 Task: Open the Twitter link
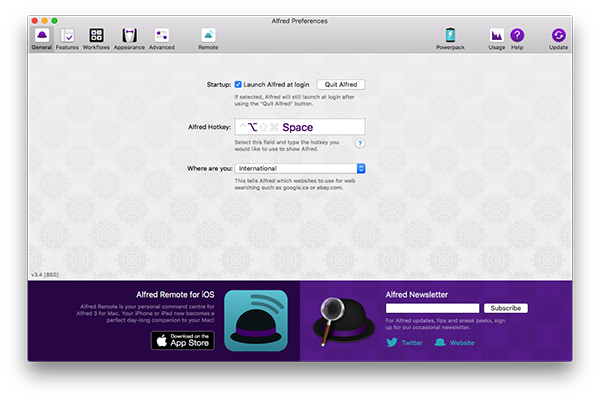404,343
